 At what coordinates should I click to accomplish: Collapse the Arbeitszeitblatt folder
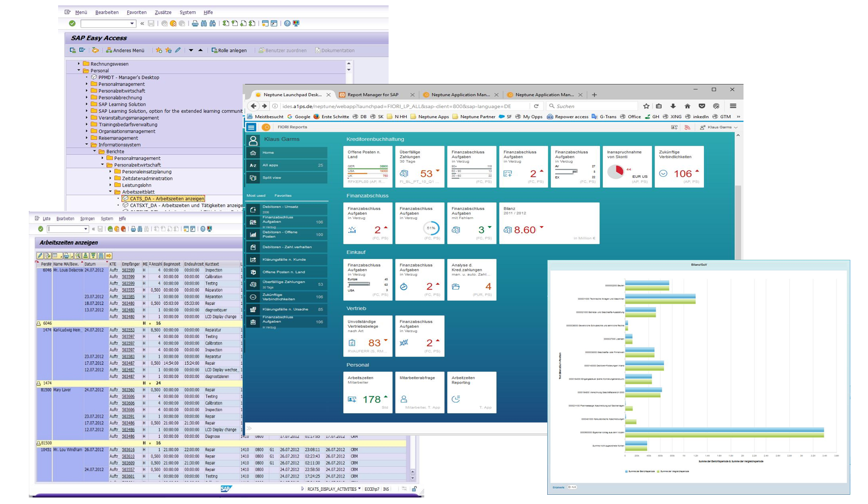(110, 192)
